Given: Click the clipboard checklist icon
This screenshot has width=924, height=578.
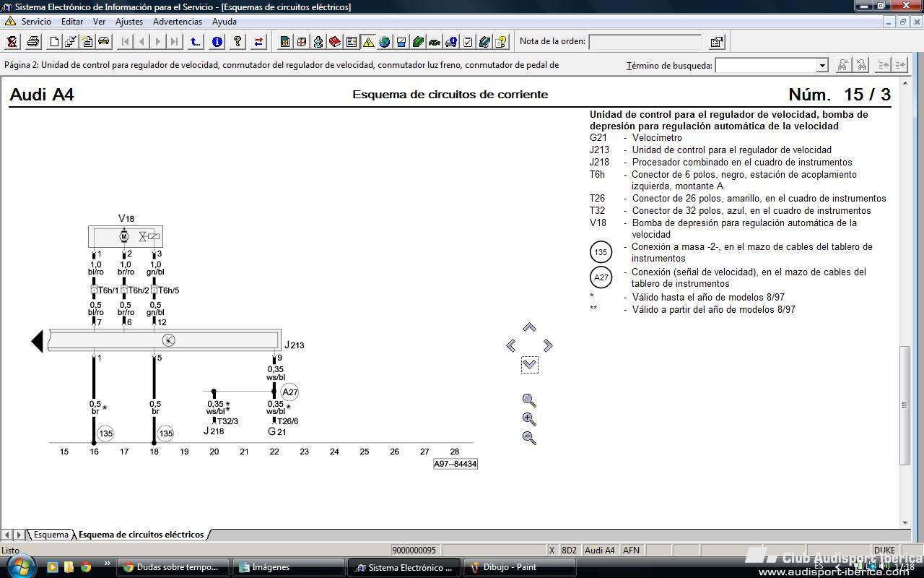Looking at the screenshot, I should point(468,42).
